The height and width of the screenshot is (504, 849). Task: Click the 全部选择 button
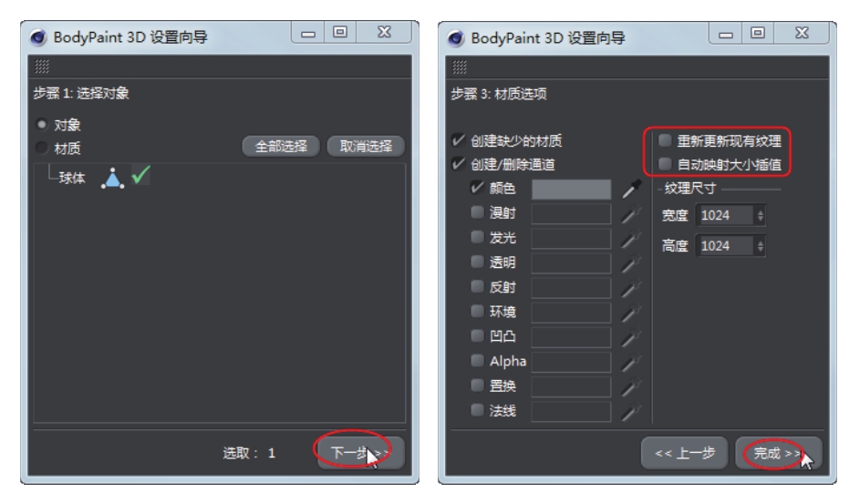[281, 146]
